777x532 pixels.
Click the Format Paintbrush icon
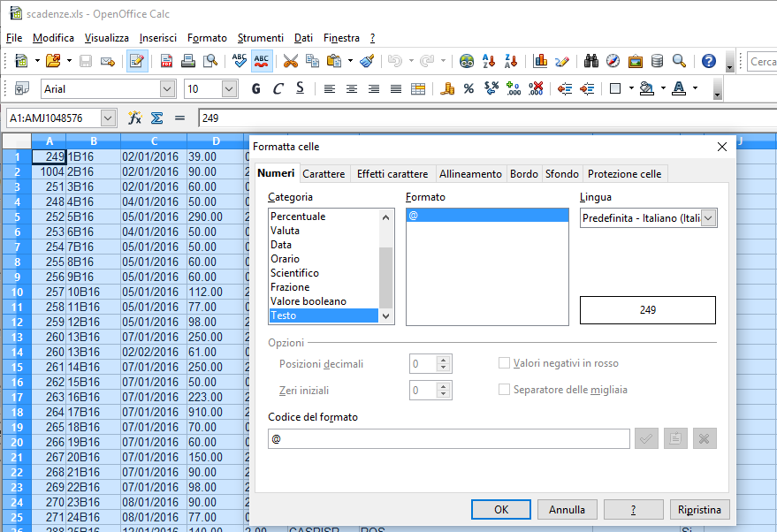point(367,61)
